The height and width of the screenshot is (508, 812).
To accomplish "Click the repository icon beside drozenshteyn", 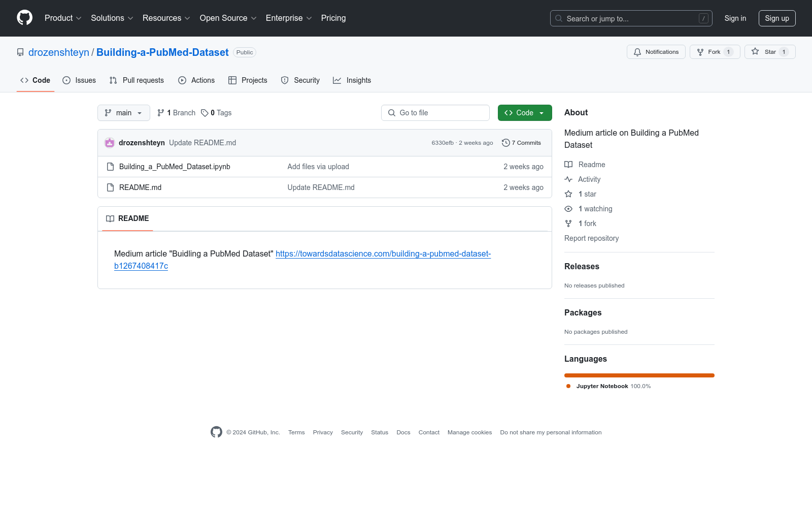I will (20, 52).
